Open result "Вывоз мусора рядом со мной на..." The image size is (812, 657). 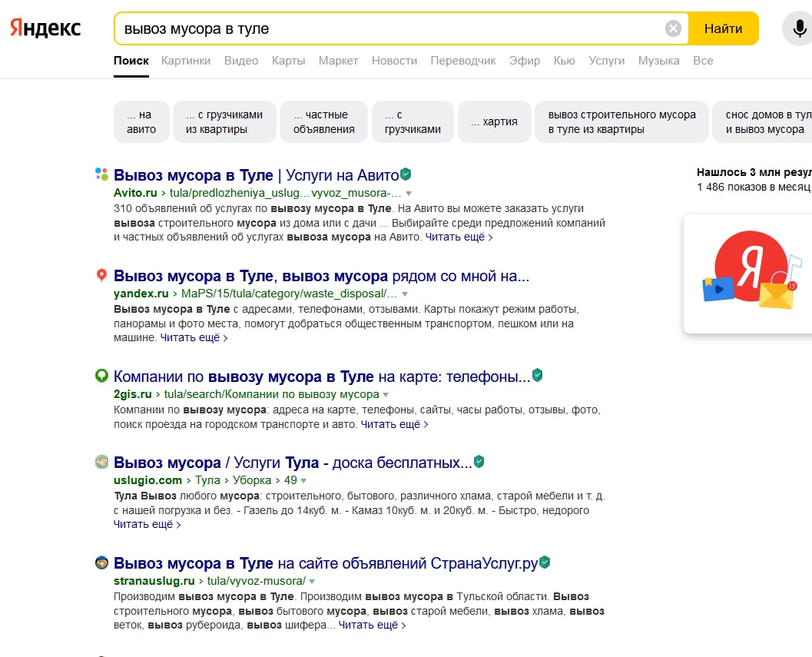[321, 276]
